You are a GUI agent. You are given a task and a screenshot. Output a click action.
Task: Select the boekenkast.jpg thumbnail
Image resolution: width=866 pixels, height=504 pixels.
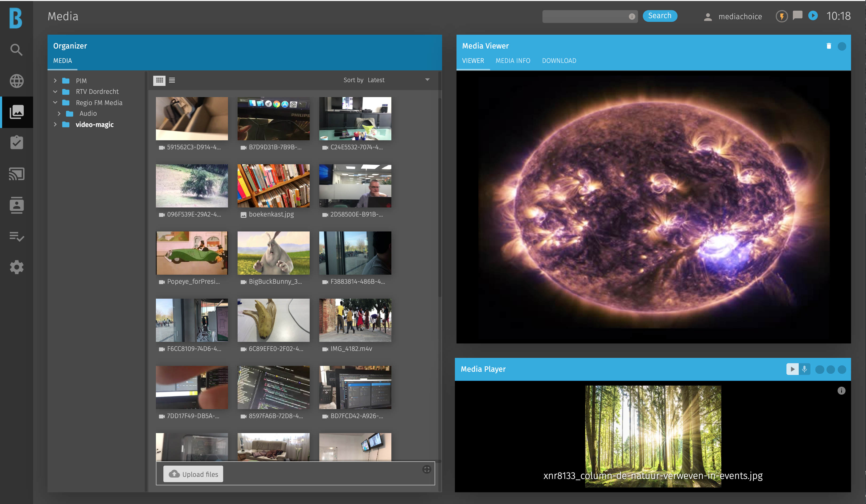273,186
